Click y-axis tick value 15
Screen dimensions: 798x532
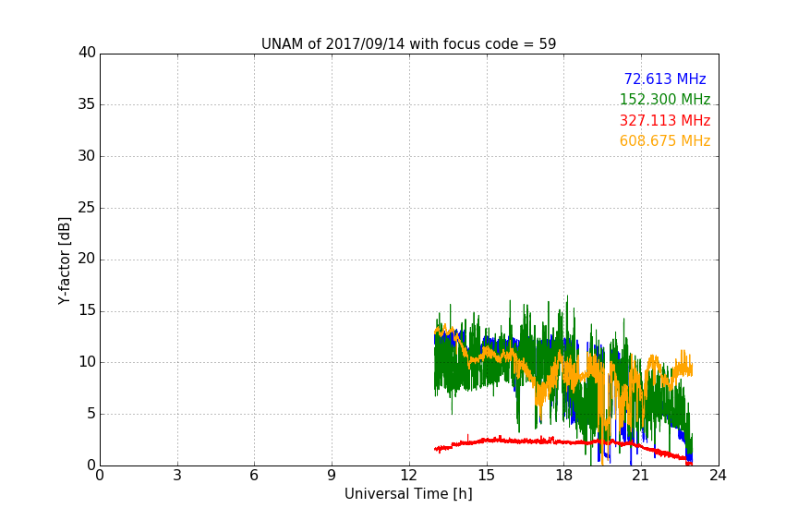tap(87, 310)
